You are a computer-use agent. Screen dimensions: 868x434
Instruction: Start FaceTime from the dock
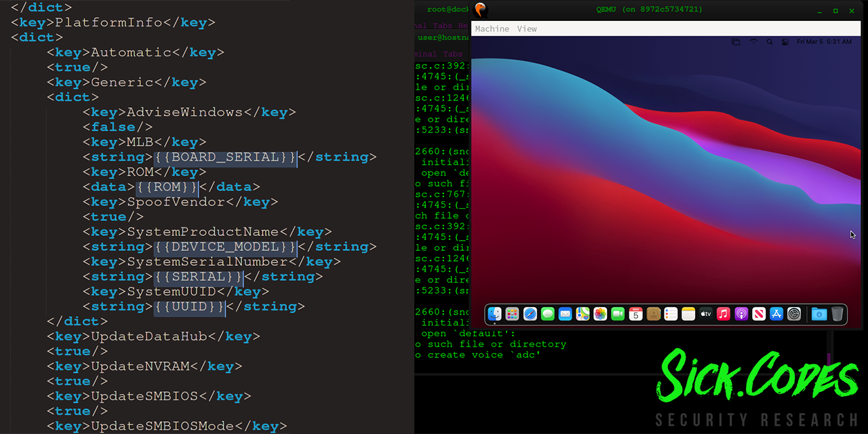[616, 314]
